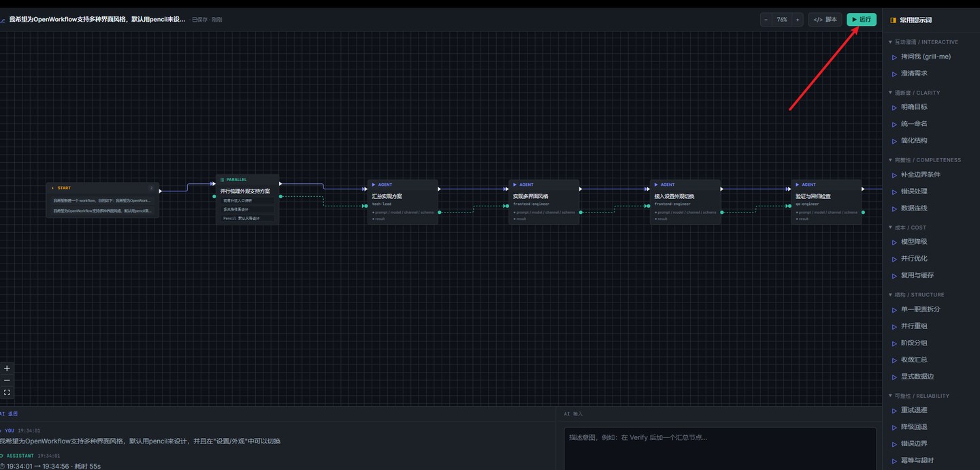Click 澄清需求 prompt label
Viewport: 980px width, 470px height.
914,74
